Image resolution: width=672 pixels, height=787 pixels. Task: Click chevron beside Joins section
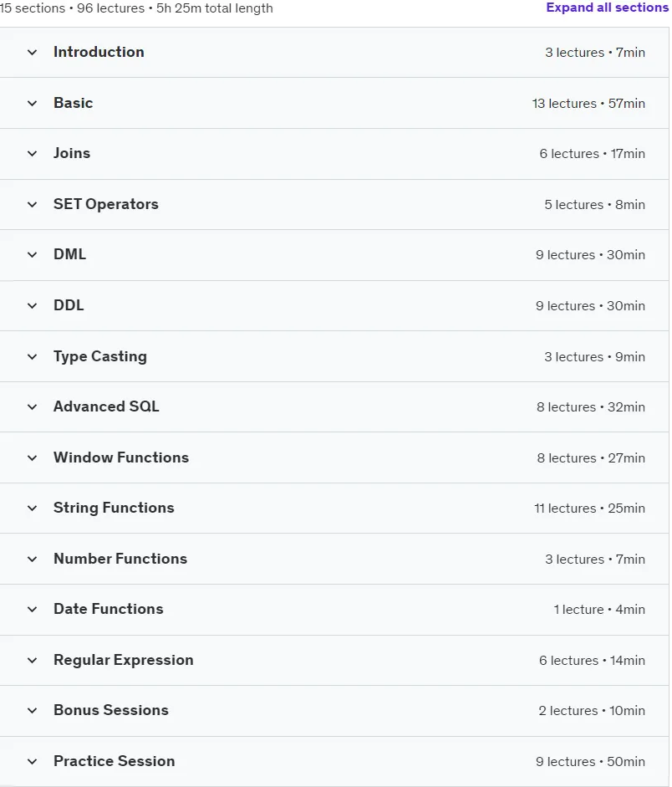[x=32, y=154]
